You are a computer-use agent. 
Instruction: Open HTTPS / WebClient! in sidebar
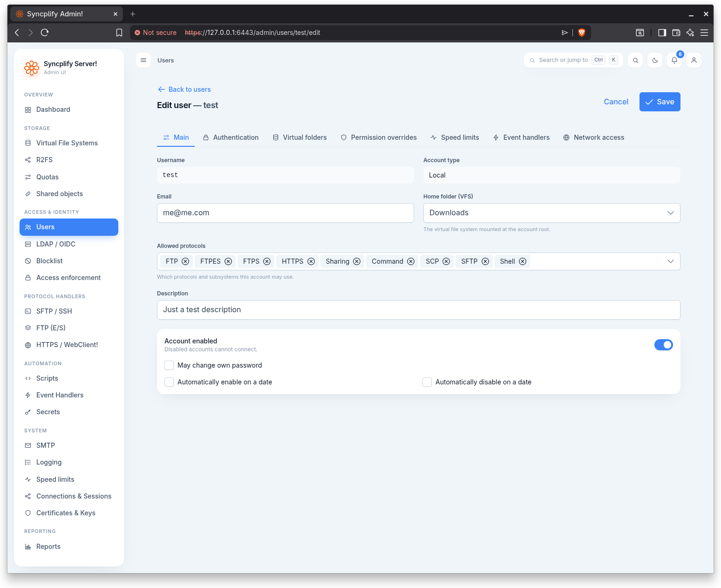69,345
